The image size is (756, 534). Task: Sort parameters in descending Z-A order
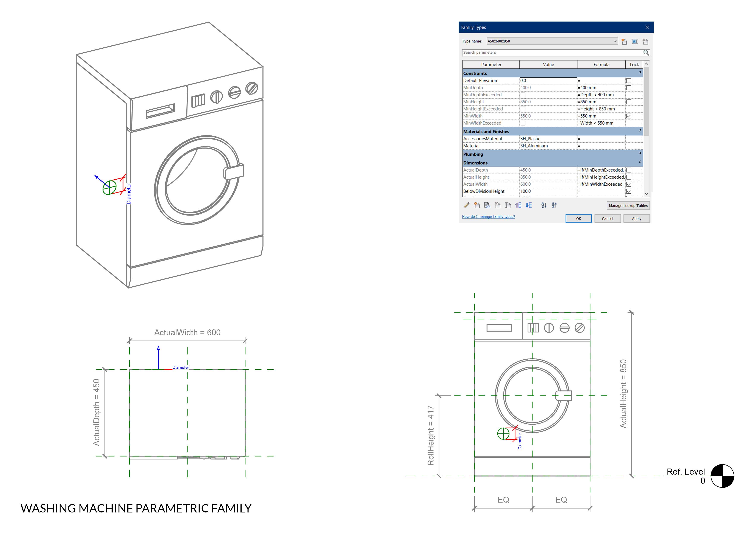[555, 205]
